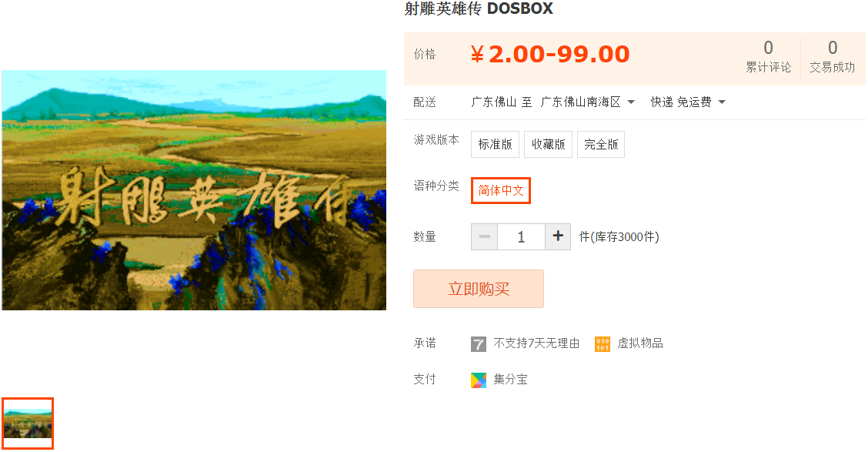This screenshot has height=452, width=868.
Task: Click the 立即购买 buy now button
Action: [x=479, y=289]
